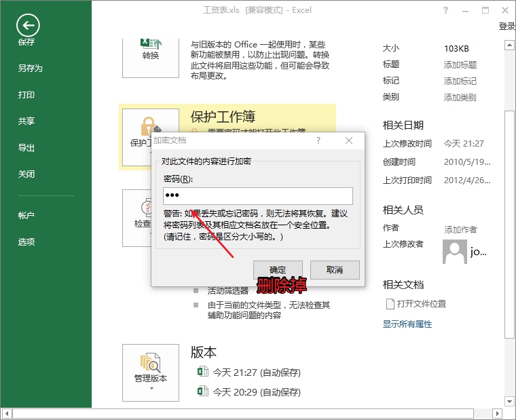Click horizontal scrollbar right arrow
Viewport: 516px width, 420px height.
click(x=497, y=413)
